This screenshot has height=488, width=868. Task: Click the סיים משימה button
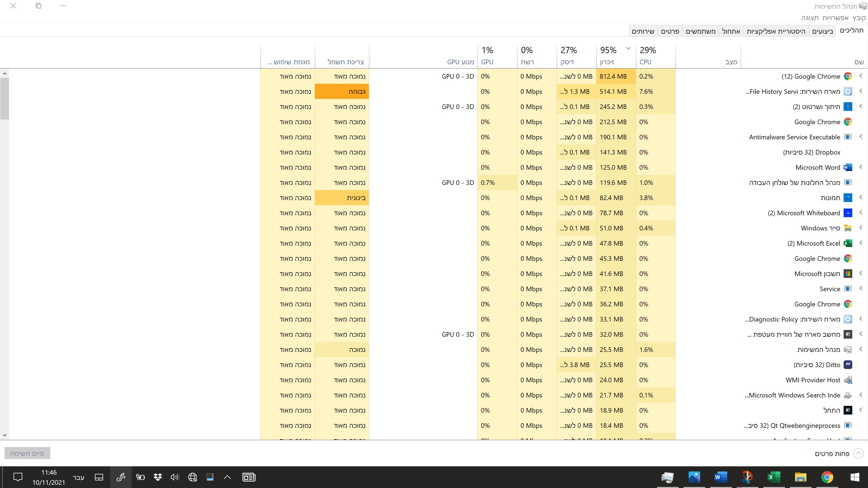click(27, 453)
